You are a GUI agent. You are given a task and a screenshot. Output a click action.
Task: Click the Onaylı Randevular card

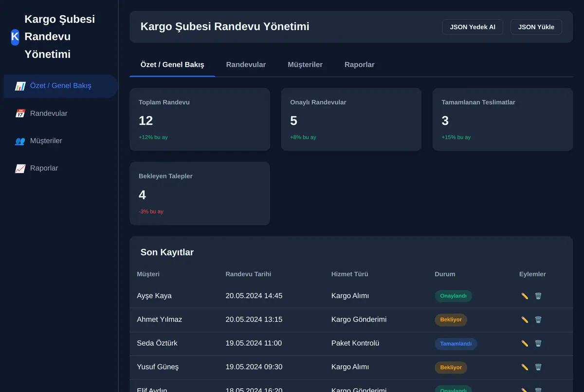pyautogui.click(x=351, y=119)
